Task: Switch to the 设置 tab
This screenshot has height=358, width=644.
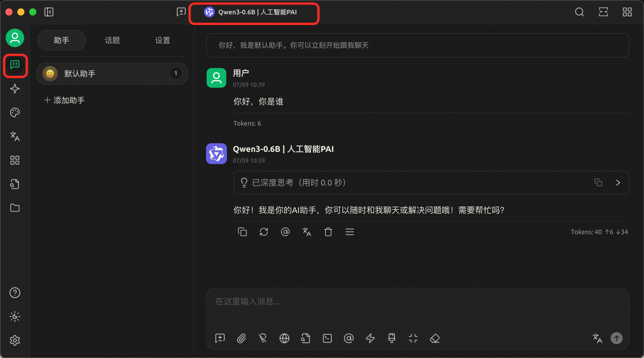Action: tap(162, 40)
